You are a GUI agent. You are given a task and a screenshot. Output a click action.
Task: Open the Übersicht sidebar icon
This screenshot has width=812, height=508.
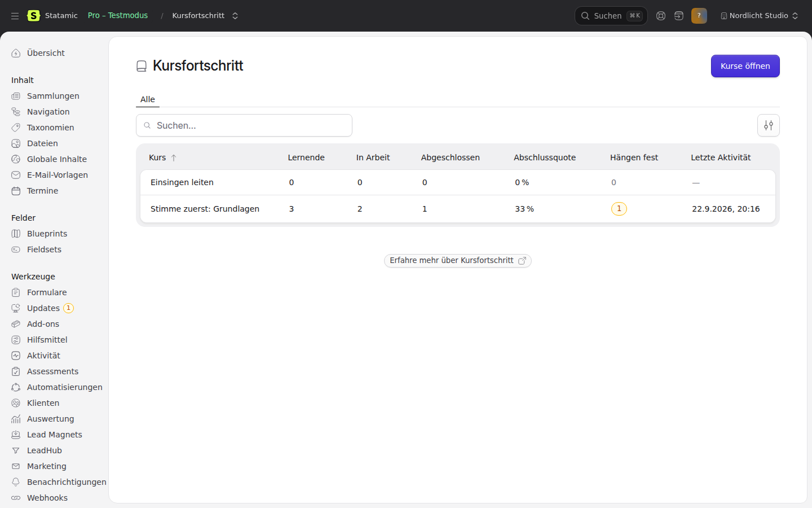point(16,53)
